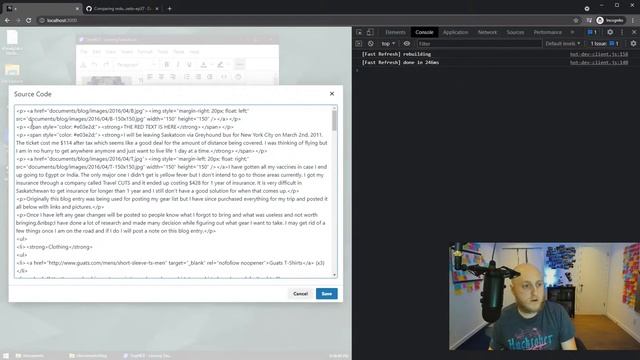
Task: Open the Tools menu in the TinyMCE window
Action: [163, 52]
